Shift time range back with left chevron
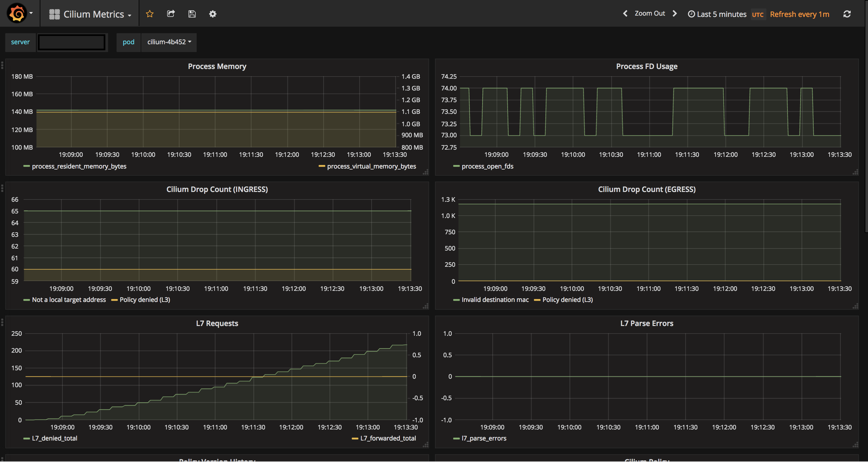Viewport: 868px width, 462px height. [625, 13]
